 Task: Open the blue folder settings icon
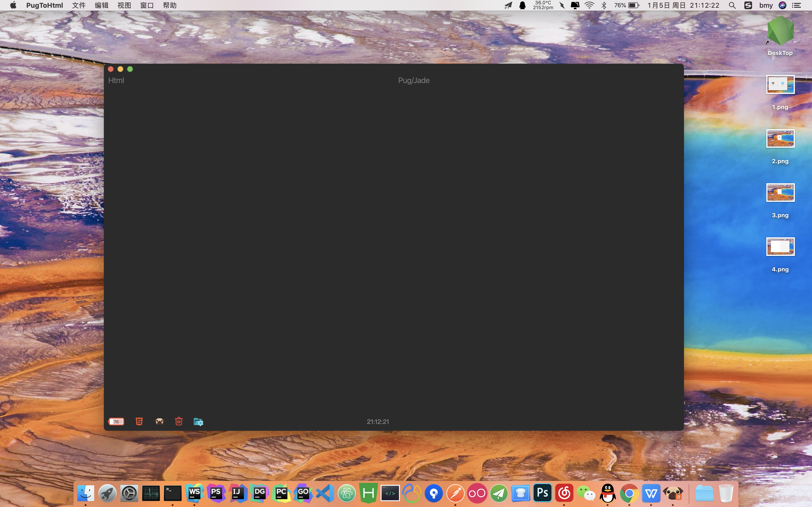tap(199, 422)
